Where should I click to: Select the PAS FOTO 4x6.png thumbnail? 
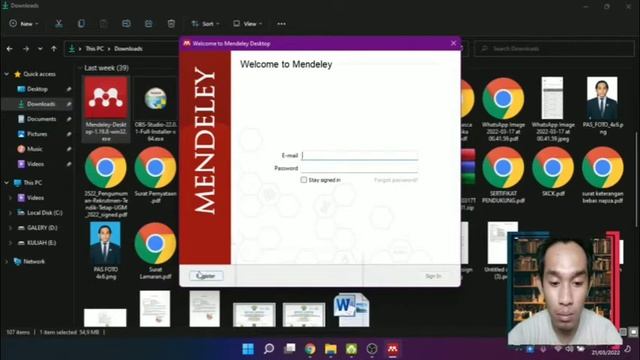coord(106,251)
